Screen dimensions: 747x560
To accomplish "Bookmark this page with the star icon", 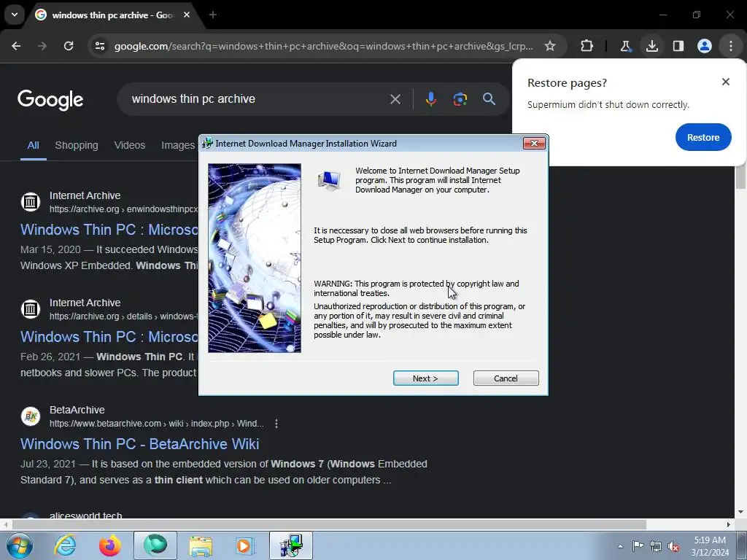I will click(x=550, y=46).
